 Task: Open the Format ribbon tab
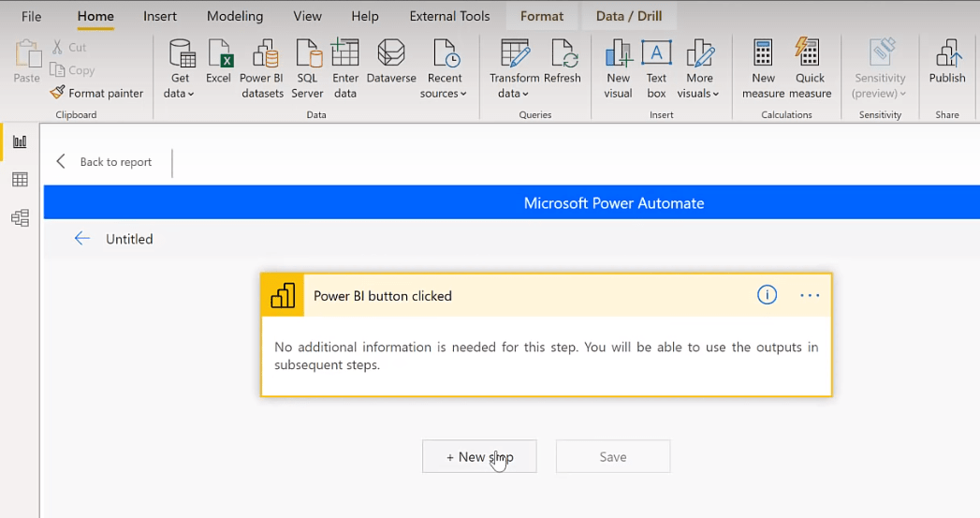[x=542, y=16]
